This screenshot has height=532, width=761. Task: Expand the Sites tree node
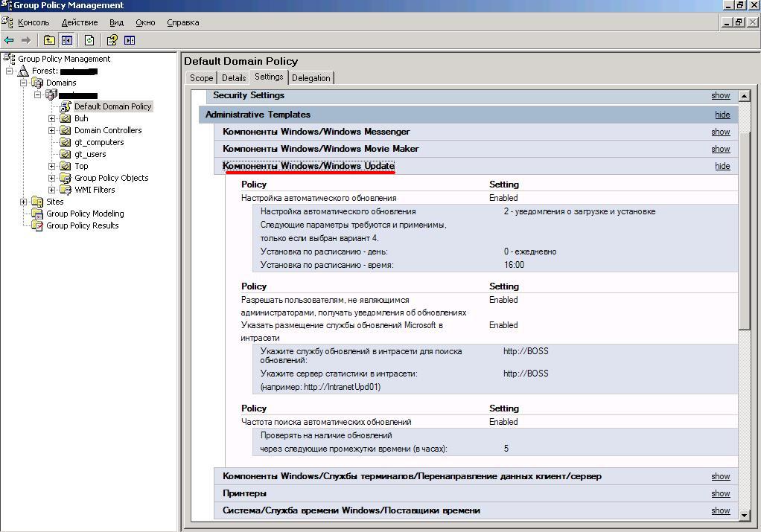click(x=23, y=202)
